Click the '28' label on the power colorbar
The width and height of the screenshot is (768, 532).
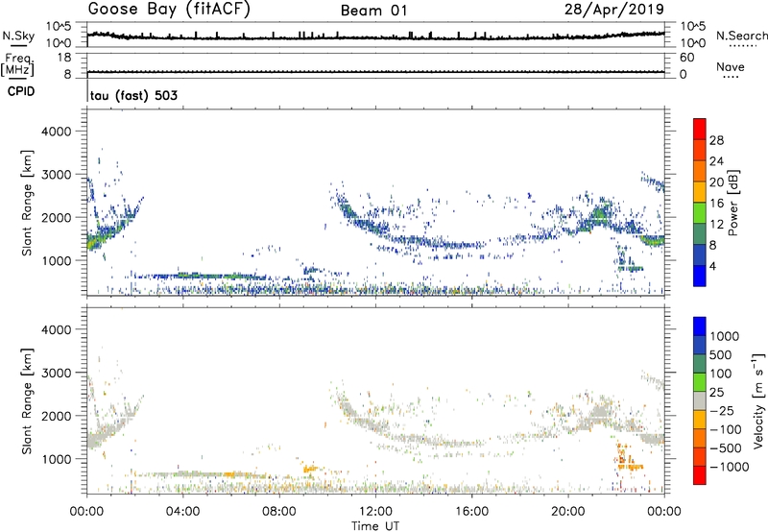(716, 140)
